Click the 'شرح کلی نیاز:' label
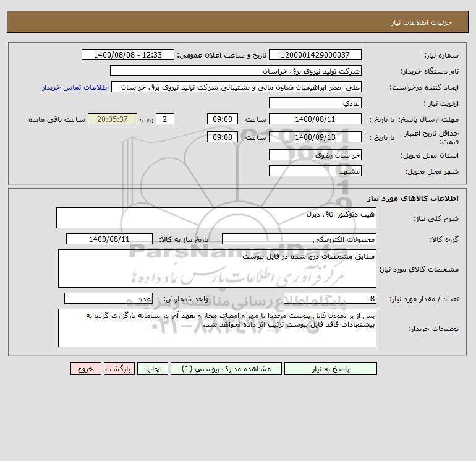 (x=436, y=218)
